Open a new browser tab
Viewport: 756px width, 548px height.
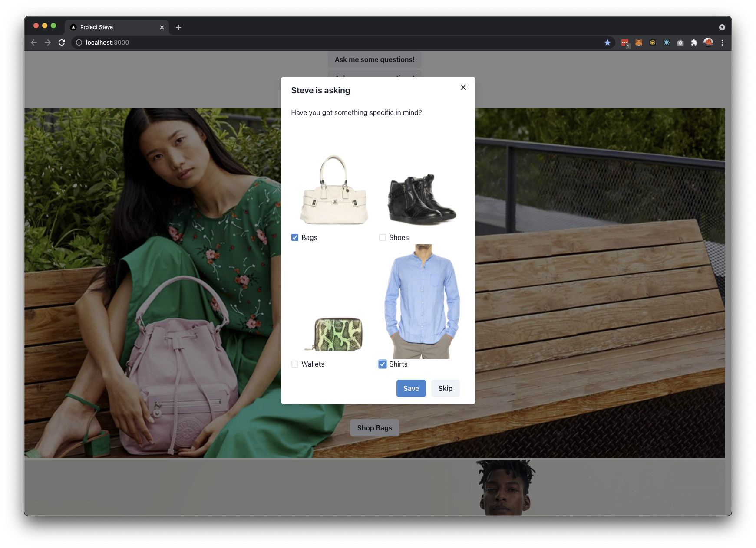point(178,27)
